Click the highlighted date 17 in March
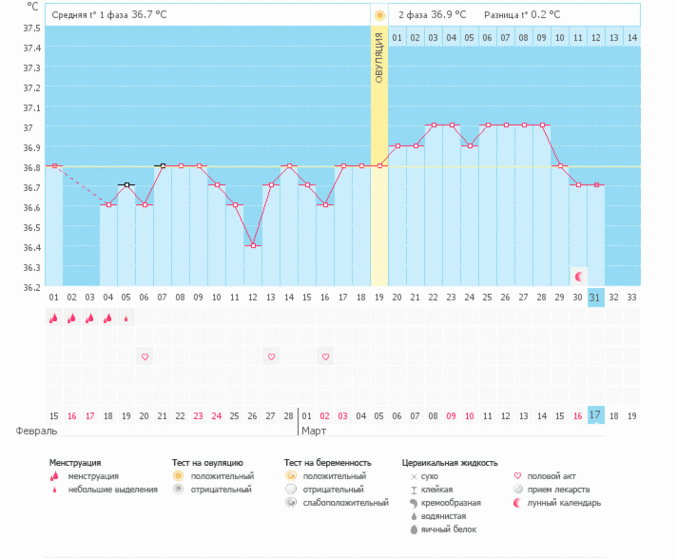The image size is (677, 558). 596,415
